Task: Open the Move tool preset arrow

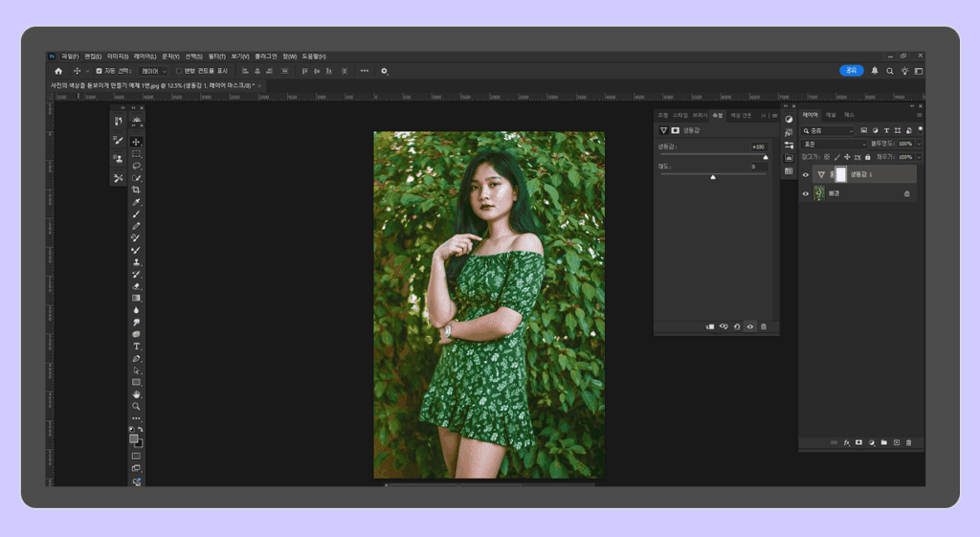Action: pos(87,71)
